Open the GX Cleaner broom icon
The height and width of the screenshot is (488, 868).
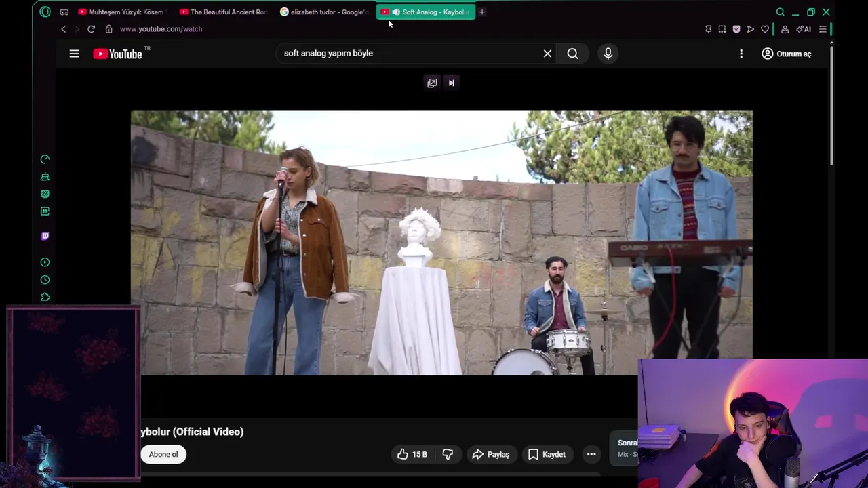[45, 177]
